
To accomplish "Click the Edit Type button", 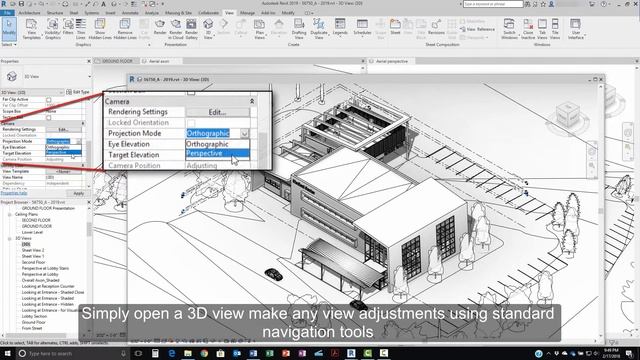I will coord(78,92).
